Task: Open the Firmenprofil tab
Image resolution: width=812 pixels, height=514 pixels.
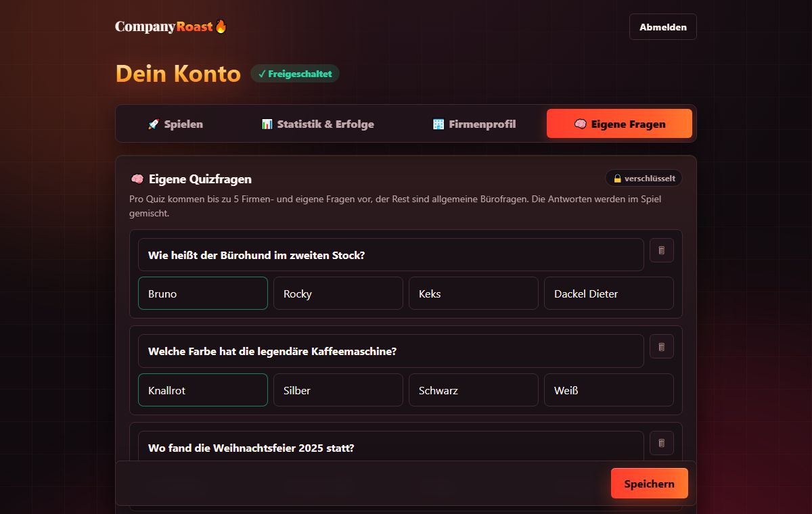Action: [x=474, y=124]
